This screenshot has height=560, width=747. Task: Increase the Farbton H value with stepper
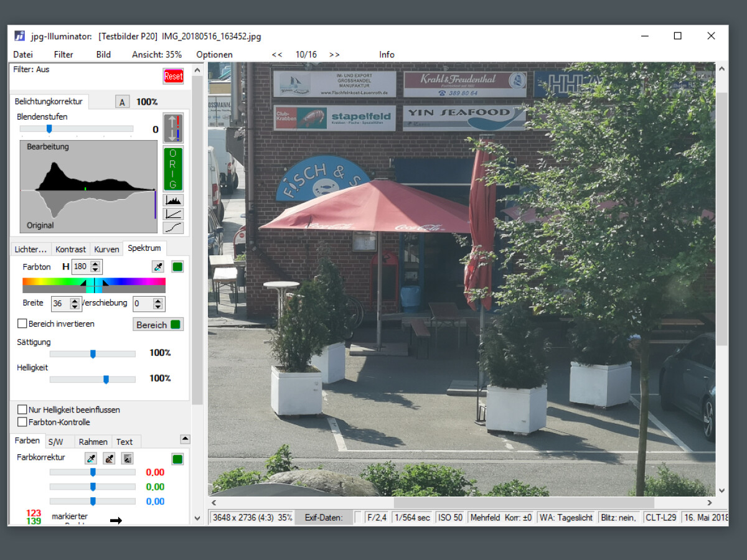(95, 264)
